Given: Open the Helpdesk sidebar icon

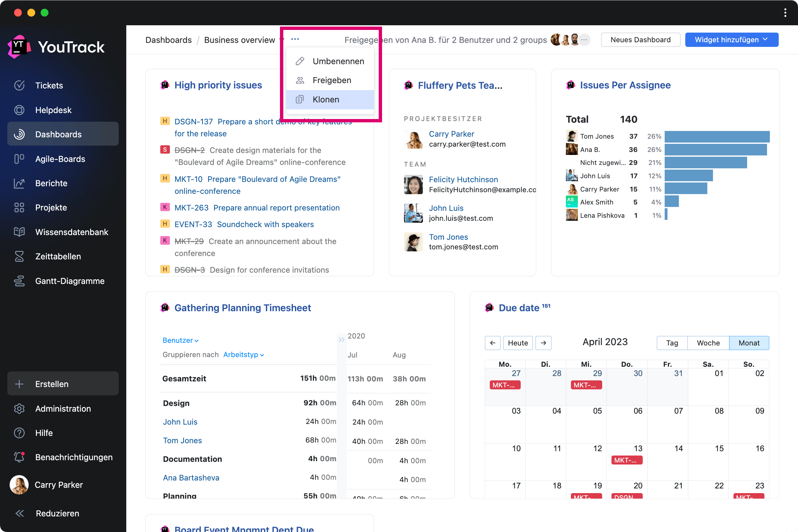Looking at the screenshot, I should [19, 110].
